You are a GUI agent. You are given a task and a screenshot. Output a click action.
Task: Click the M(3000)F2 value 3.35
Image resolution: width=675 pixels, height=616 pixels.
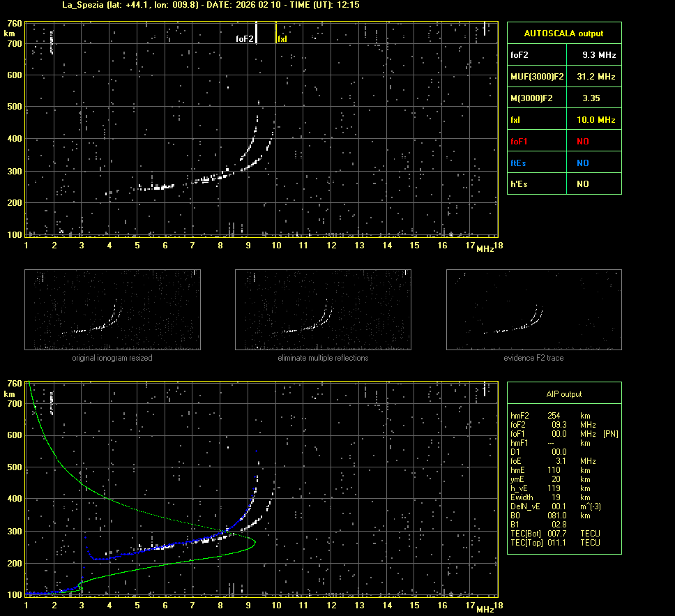[x=591, y=98]
